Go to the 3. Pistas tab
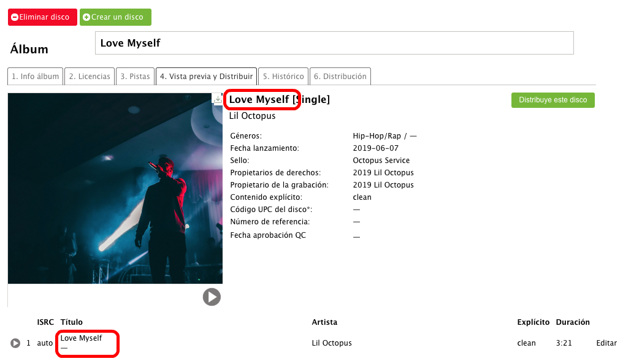Image resolution: width=631 pixels, height=364 pixels. coord(135,77)
